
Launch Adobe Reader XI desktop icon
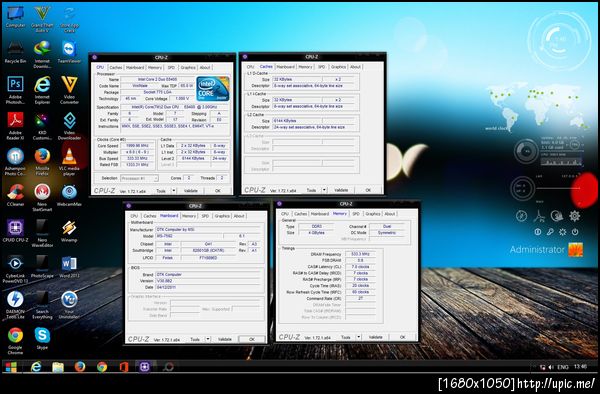15,126
